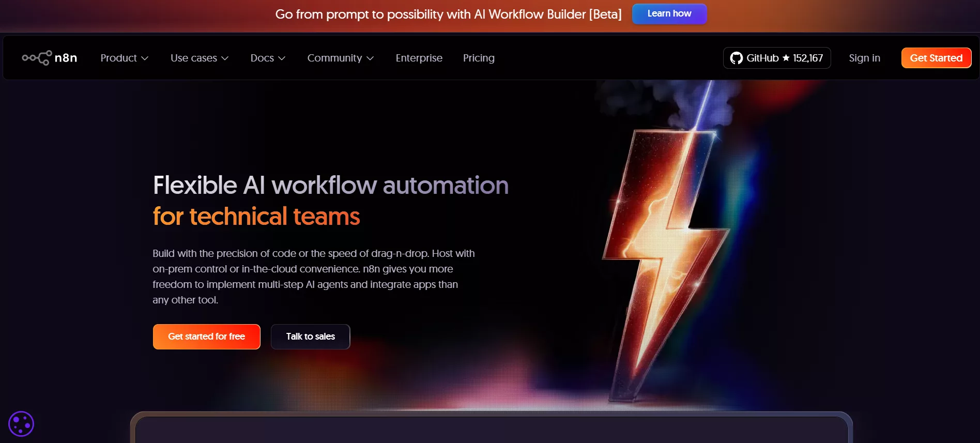The image size is (980, 443).
Task: Expand the Community dropdown chevron
Action: tap(370, 58)
